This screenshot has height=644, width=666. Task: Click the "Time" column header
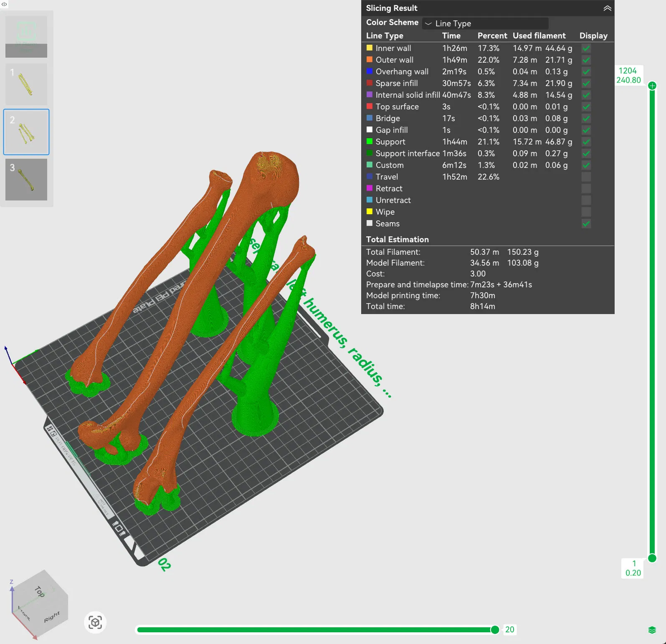pos(451,35)
